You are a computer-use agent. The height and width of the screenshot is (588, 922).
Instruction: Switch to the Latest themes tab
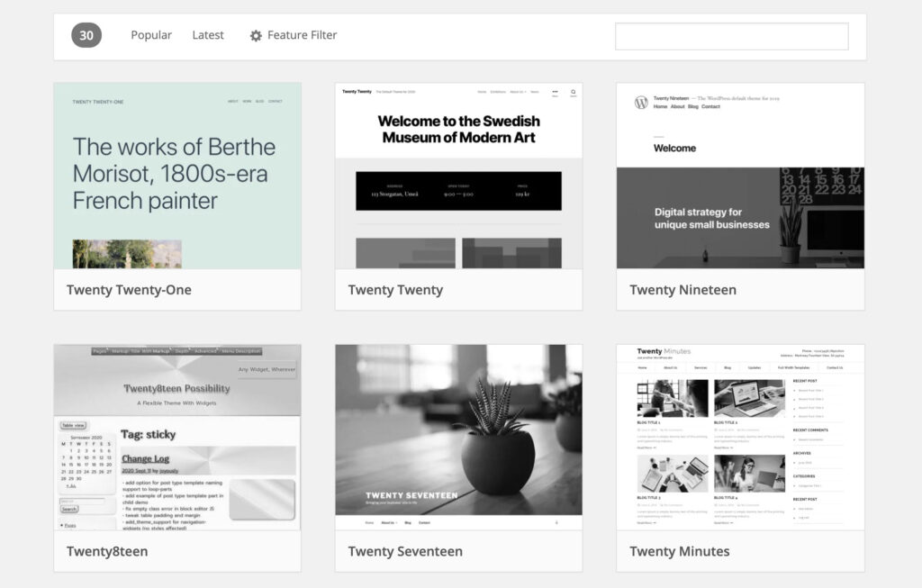point(208,35)
